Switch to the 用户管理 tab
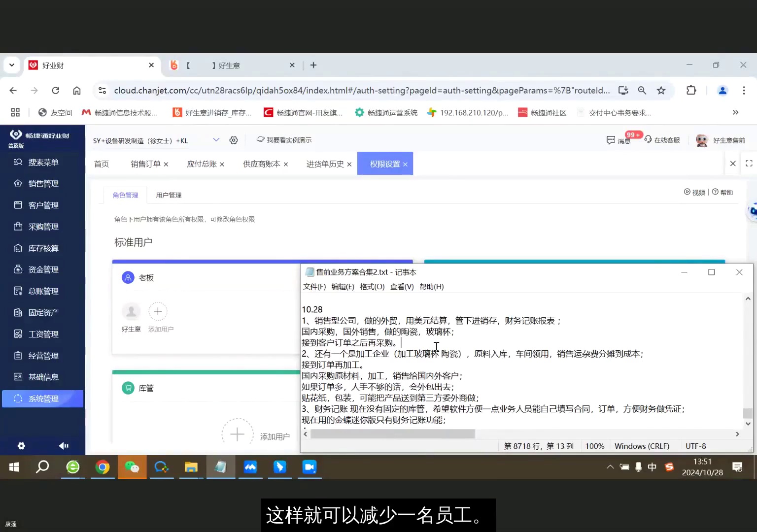Viewport: 757px width, 532px height. coord(169,195)
